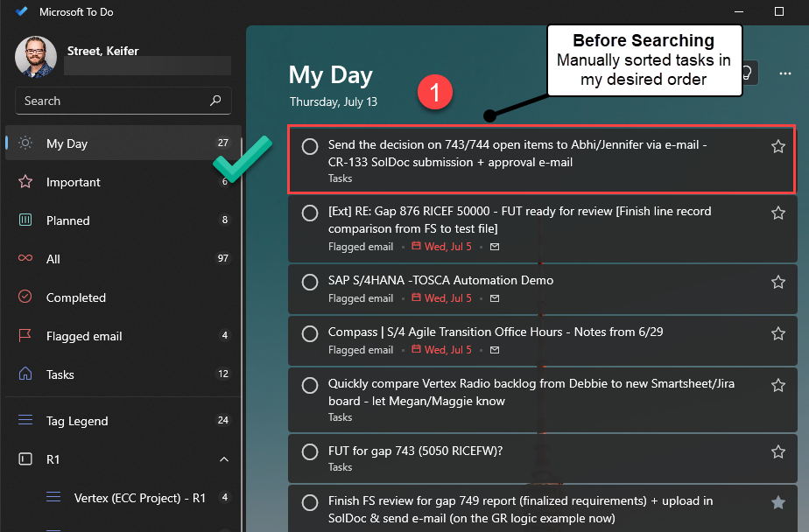Open the user profile picture
The height and width of the screenshot is (532, 809).
(36, 57)
